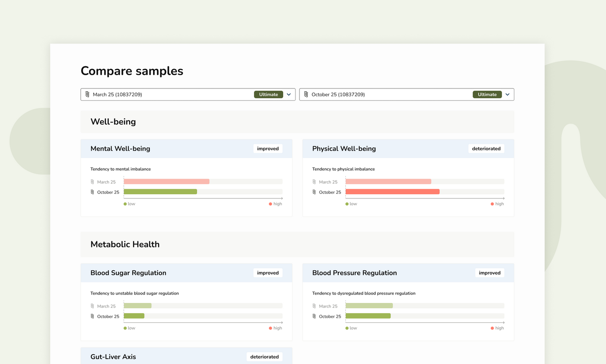This screenshot has height=364, width=606.
Task: Click March 25 sample icon under Blood Sugar Regulation
Action: click(93, 306)
